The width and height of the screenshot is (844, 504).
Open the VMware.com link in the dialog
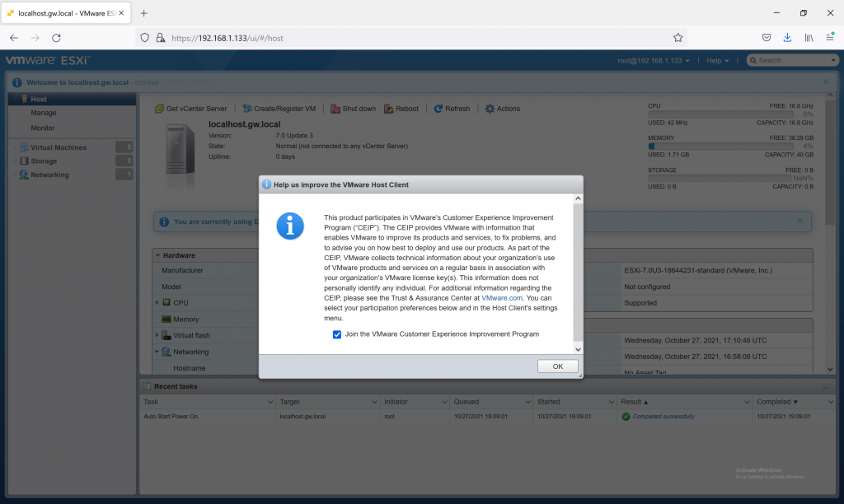tap(502, 298)
